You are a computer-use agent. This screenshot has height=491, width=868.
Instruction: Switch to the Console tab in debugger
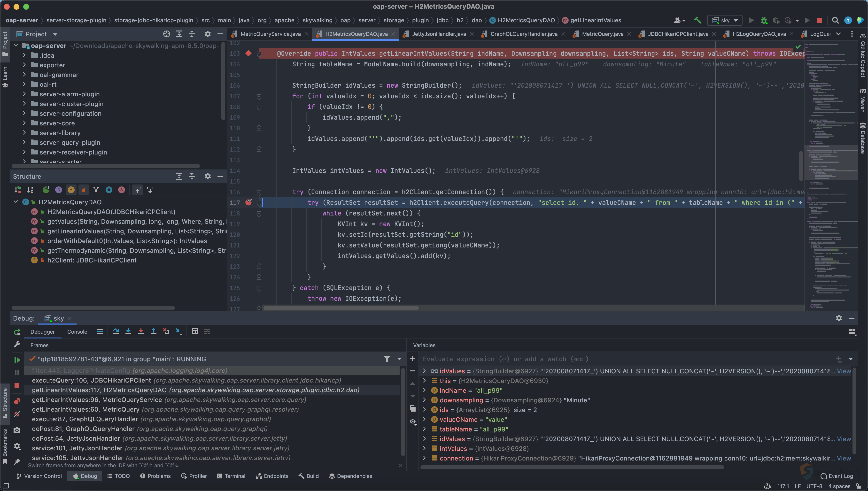point(77,332)
